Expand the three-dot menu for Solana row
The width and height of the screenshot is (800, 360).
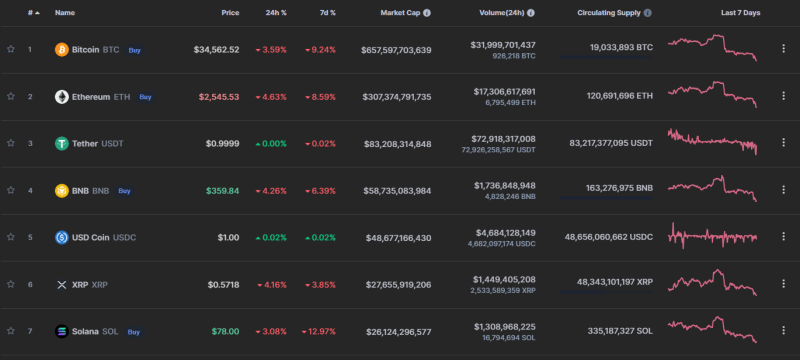click(x=784, y=330)
